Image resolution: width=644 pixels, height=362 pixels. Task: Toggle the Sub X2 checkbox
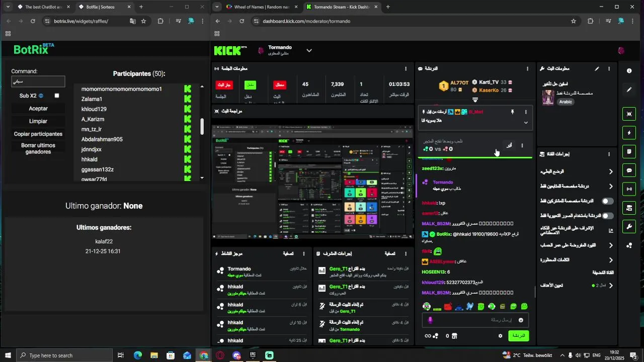[57, 96]
